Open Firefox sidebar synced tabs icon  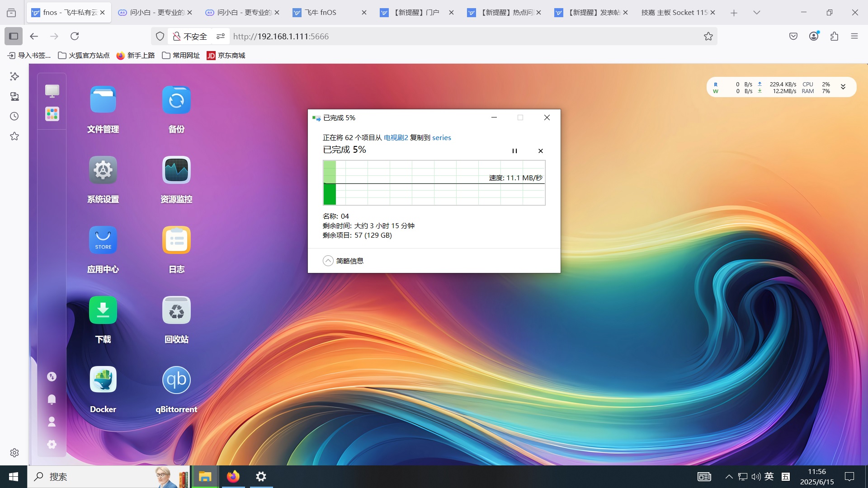click(14, 96)
